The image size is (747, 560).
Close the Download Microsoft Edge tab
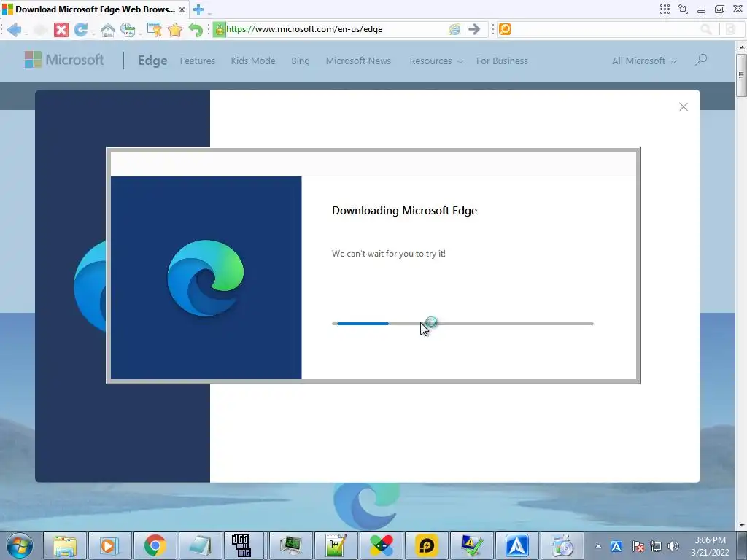pyautogui.click(x=182, y=9)
